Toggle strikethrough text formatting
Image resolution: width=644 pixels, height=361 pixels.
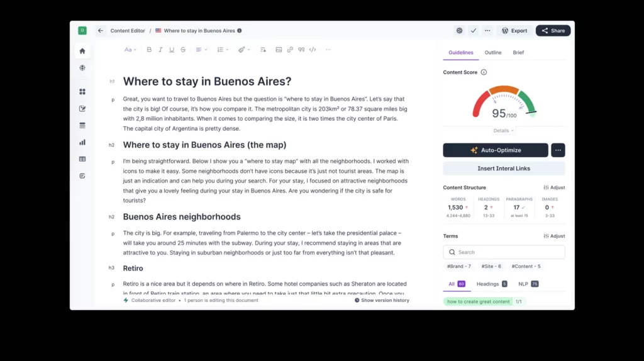coord(183,50)
